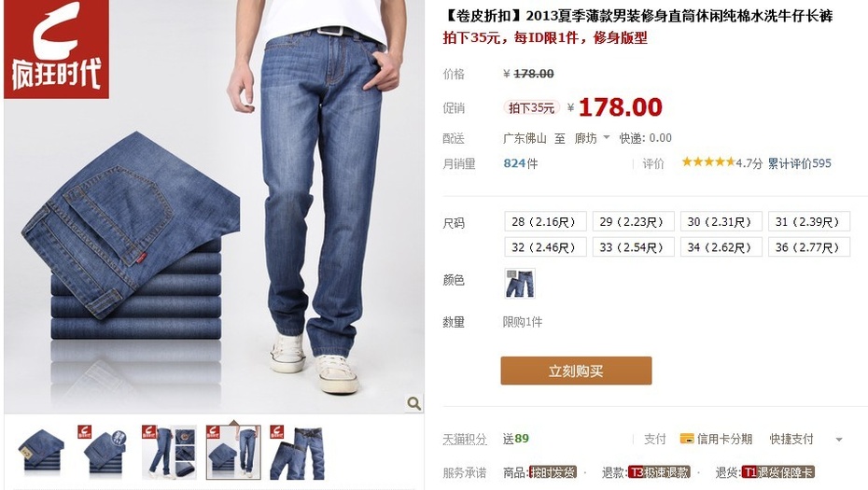Screen dimensions: 868x490
Task: Select the blue jeans color swatch
Action: point(520,284)
